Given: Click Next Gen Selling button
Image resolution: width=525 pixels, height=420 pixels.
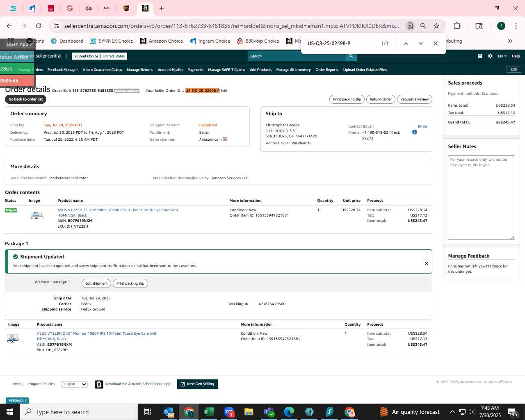Looking at the screenshot, I should pos(197,384).
